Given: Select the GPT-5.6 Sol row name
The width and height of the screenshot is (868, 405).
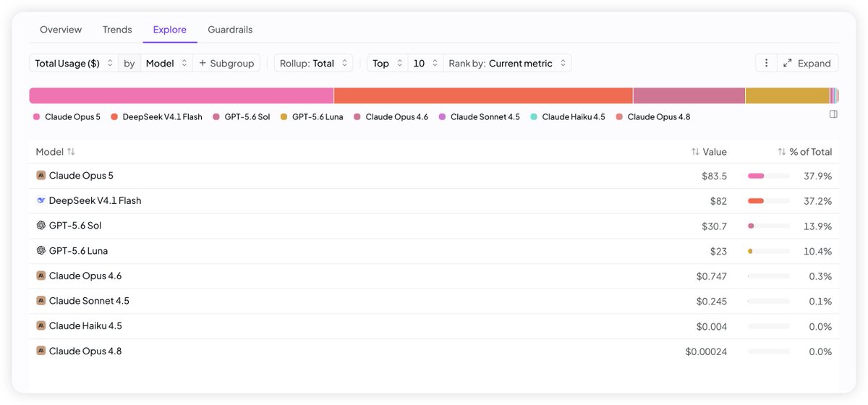Looking at the screenshot, I should pos(75,226).
